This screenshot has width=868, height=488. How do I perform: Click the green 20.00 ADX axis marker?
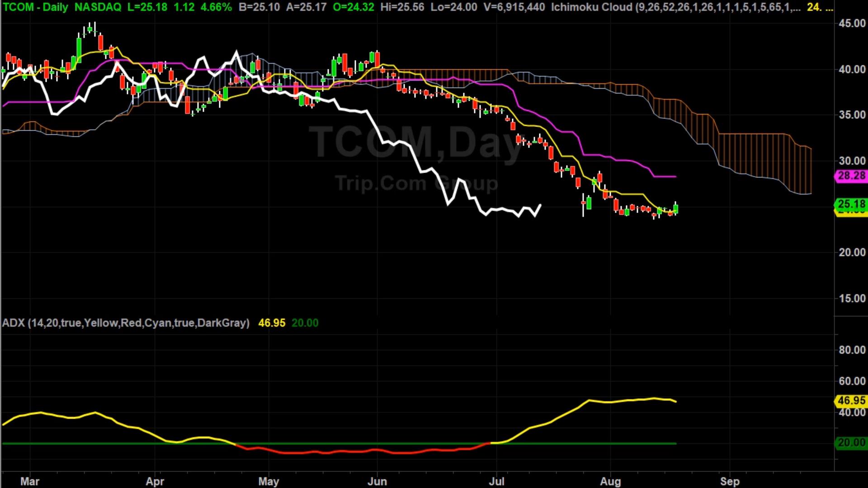pyautogui.click(x=851, y=442)
